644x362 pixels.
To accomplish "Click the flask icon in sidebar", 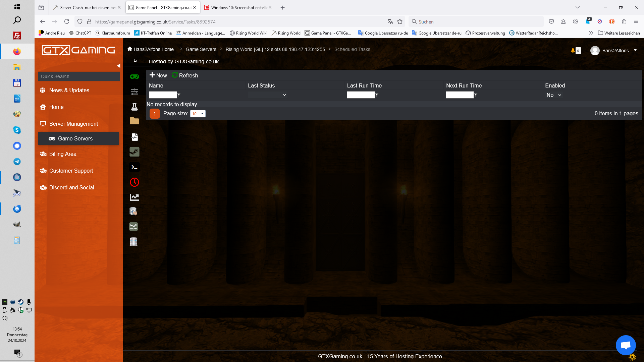I will tap(135, 107).
